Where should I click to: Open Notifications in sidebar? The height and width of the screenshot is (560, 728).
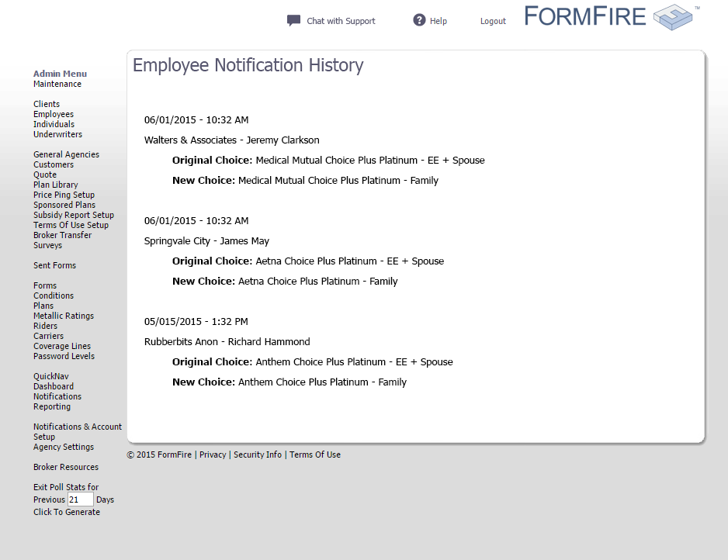[x=57, y=396]
